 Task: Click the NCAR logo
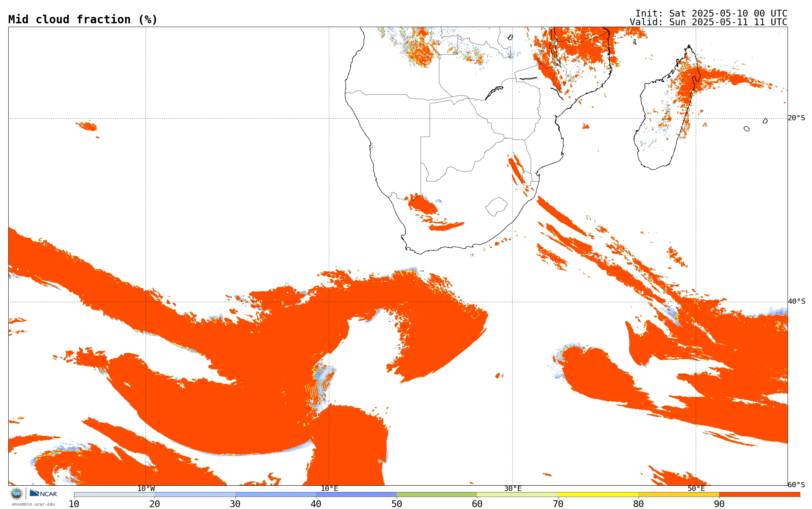43,493
